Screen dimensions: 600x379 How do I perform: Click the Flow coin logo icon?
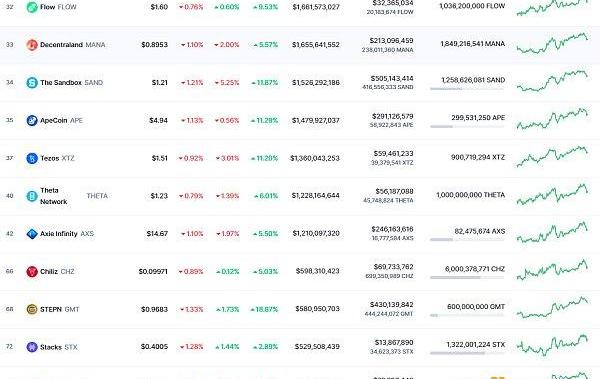pos(32,7)
